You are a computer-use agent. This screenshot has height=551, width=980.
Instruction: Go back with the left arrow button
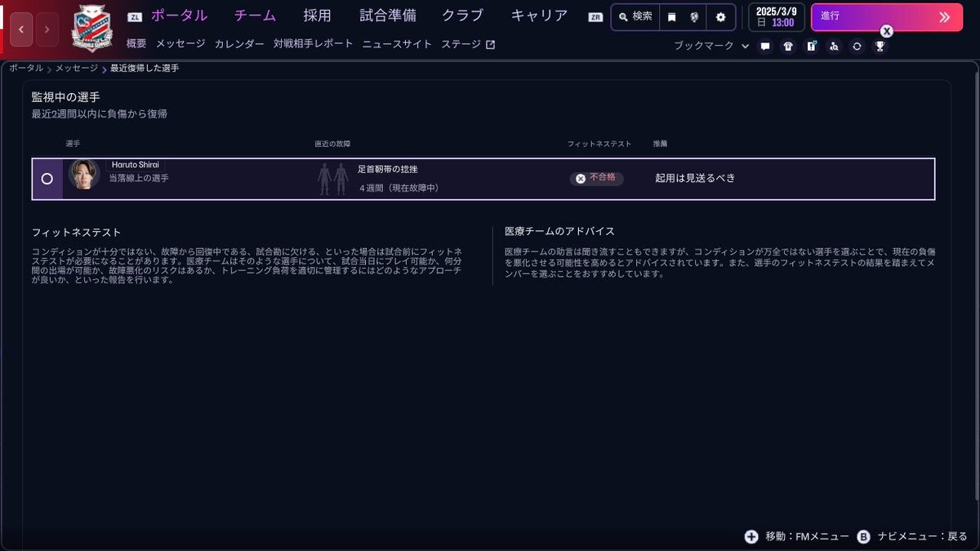[20, 29]
